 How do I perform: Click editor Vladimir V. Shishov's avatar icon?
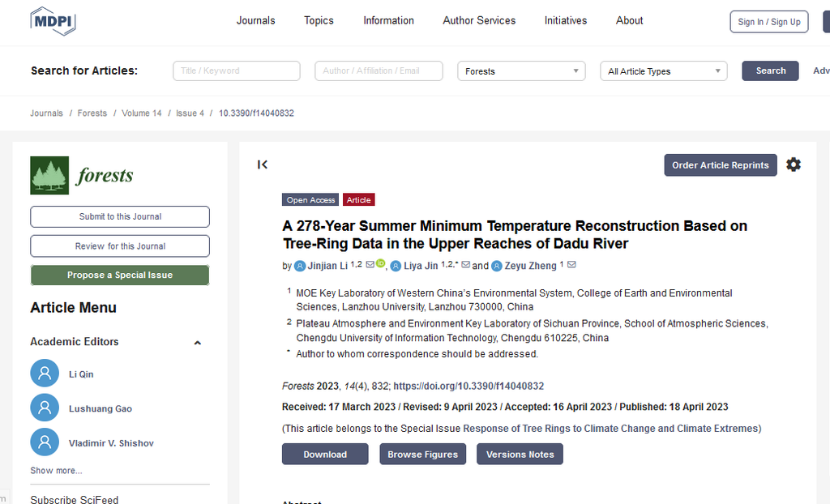[x=45, y=442]
